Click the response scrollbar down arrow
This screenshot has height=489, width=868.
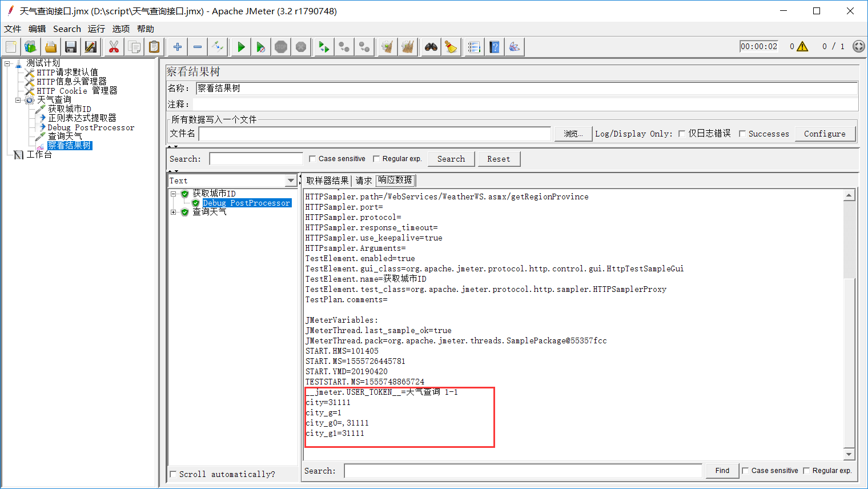(x=849, y=455)
